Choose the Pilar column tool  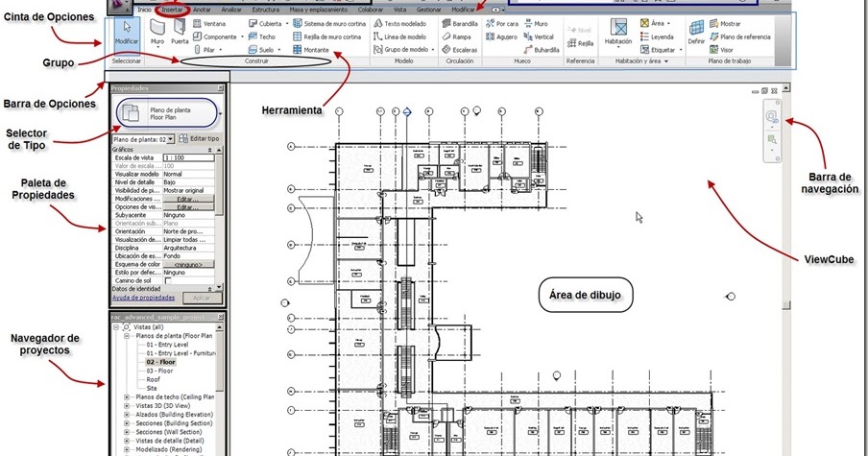205,50
